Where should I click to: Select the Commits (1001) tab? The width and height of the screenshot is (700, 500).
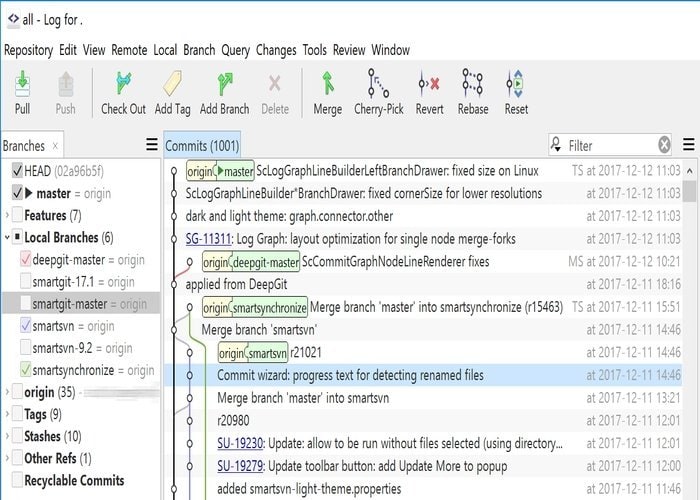[202, 146]
